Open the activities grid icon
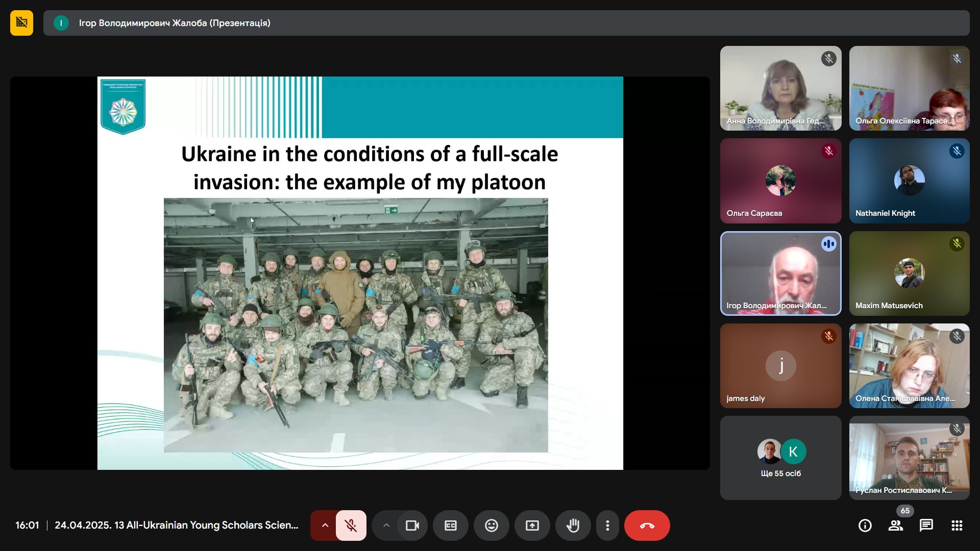 (x=957, y=525)
